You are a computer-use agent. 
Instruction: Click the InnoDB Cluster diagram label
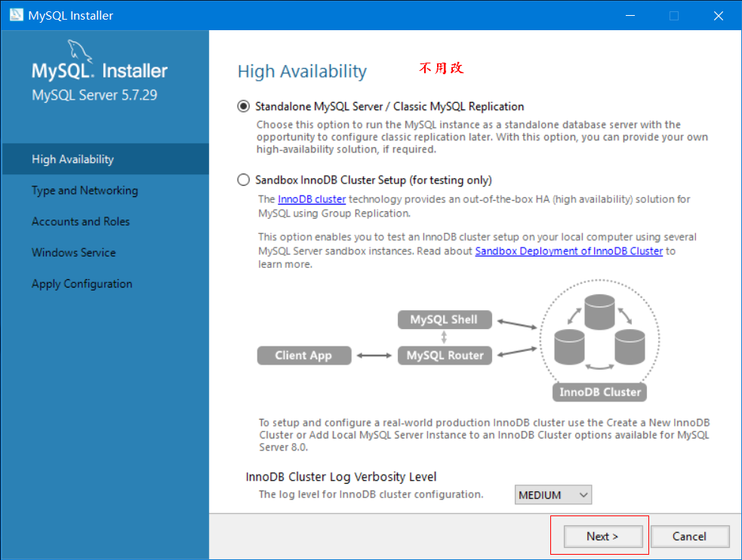coord(599,392)
